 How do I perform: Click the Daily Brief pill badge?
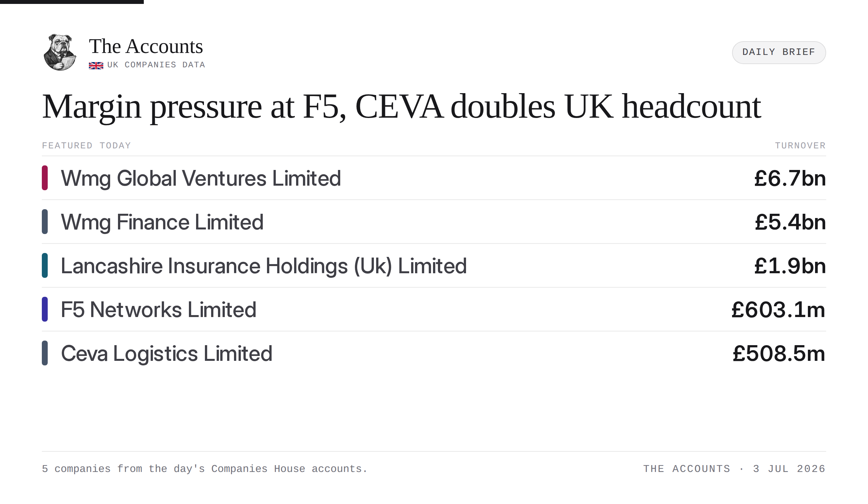(779, 52)
